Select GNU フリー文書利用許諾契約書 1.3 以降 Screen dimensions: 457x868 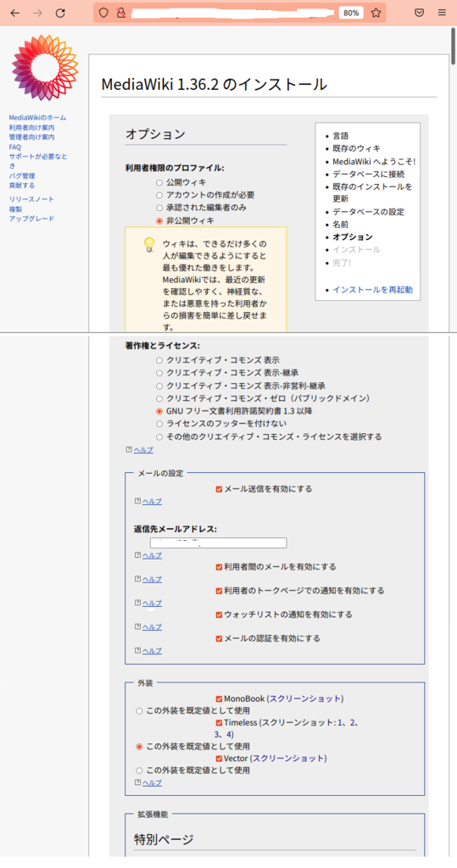[x=159, y=411]
